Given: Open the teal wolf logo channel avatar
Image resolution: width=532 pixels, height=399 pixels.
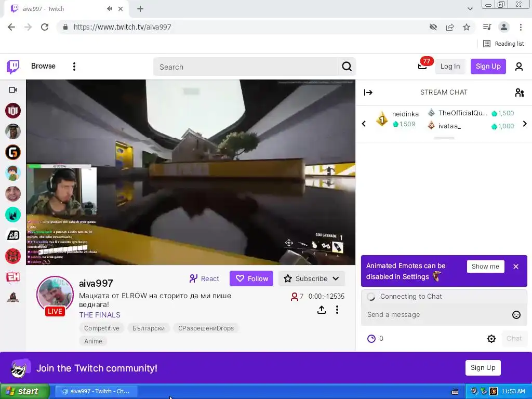Looking at the screenshot, I should 13,215.
